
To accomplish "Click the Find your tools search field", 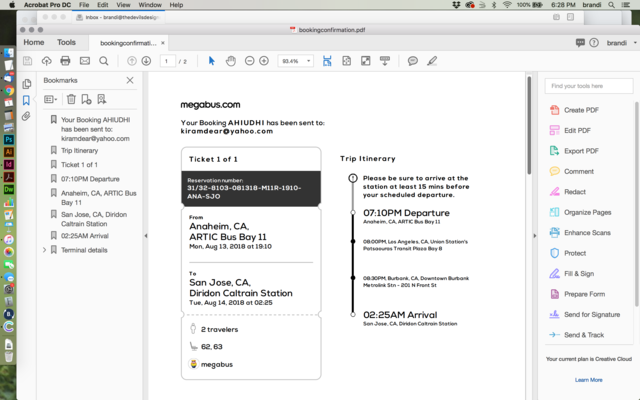I will tap(588, 86).
